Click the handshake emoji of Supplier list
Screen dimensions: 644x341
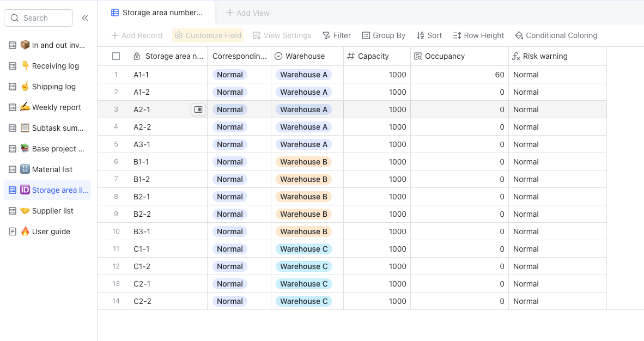[x=25, y=210]
